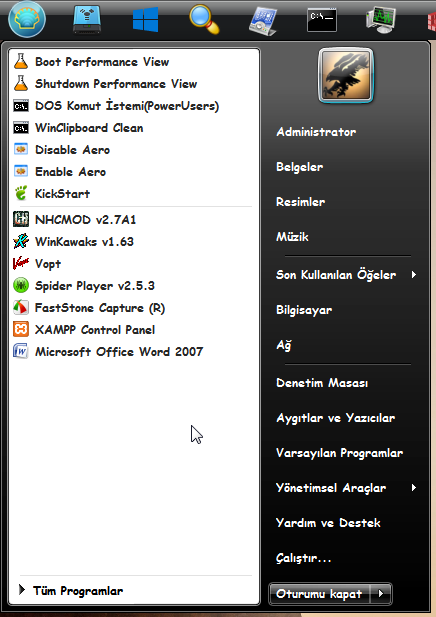436x617 pixels.
Task: Open Belgeler folder
Action: tap(299, 167)
